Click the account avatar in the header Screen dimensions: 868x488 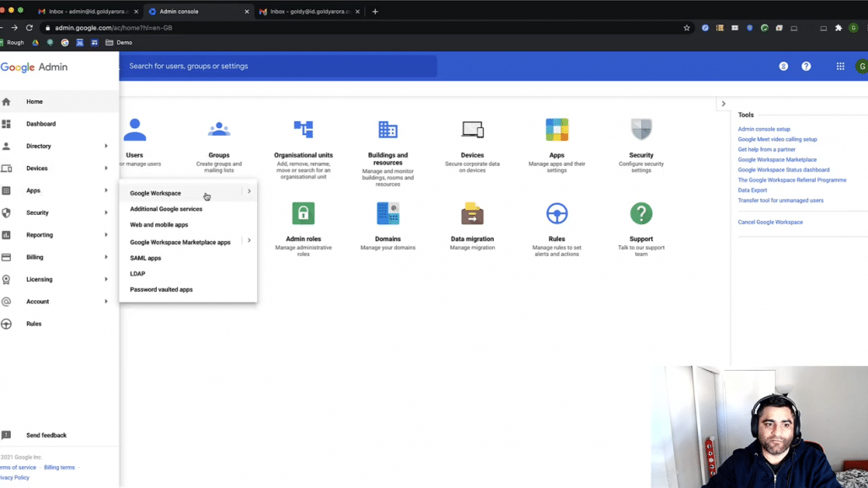[x=861, y=67]
